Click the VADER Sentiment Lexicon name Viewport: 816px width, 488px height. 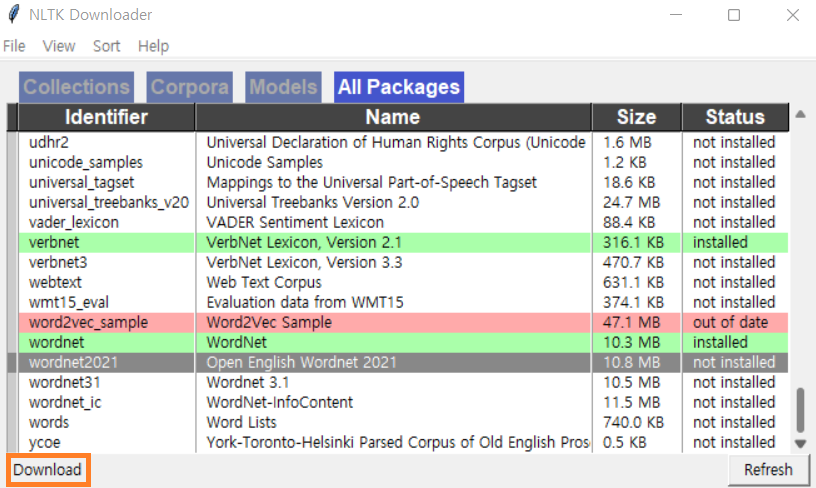point(295,223)
